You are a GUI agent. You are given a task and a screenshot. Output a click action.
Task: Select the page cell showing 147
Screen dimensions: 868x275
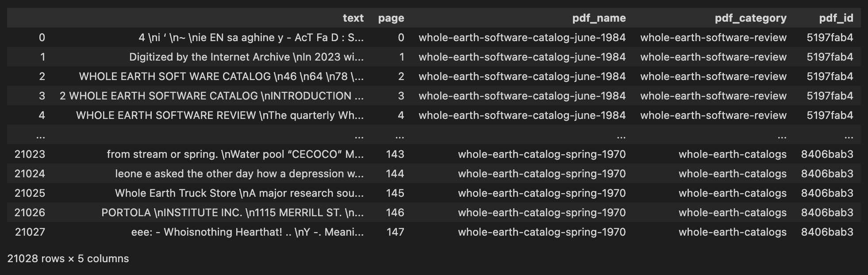coord(395,232)
